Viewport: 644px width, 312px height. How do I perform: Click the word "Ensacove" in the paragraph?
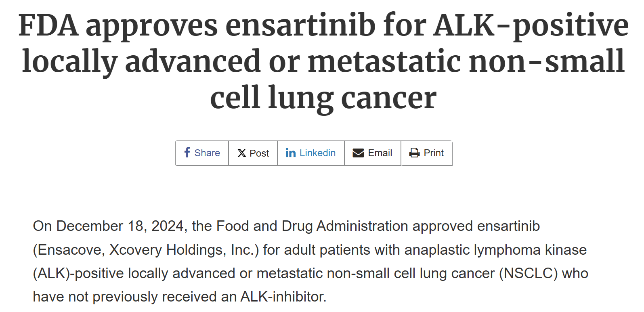pyautogui.click(x=70, y=250)
